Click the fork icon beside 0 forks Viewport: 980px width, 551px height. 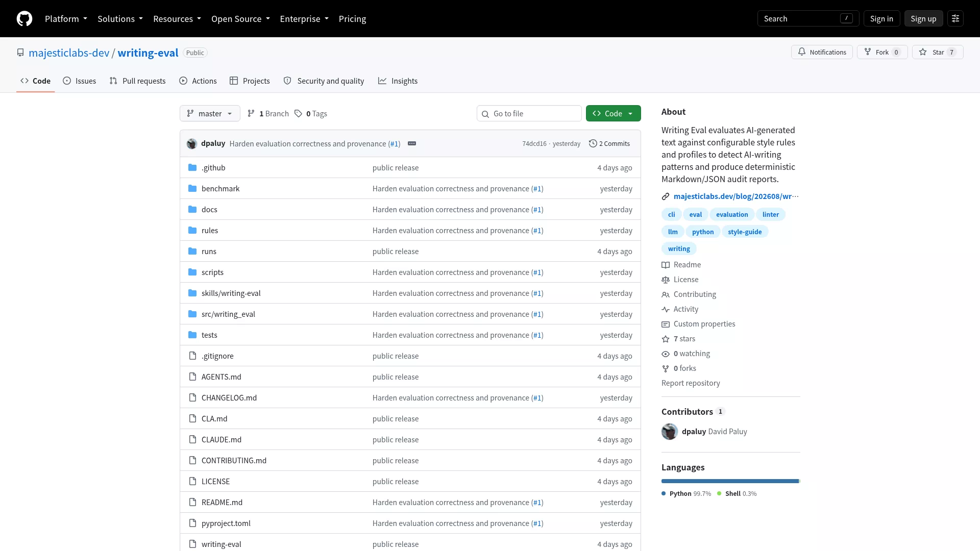tap(666, 369)
